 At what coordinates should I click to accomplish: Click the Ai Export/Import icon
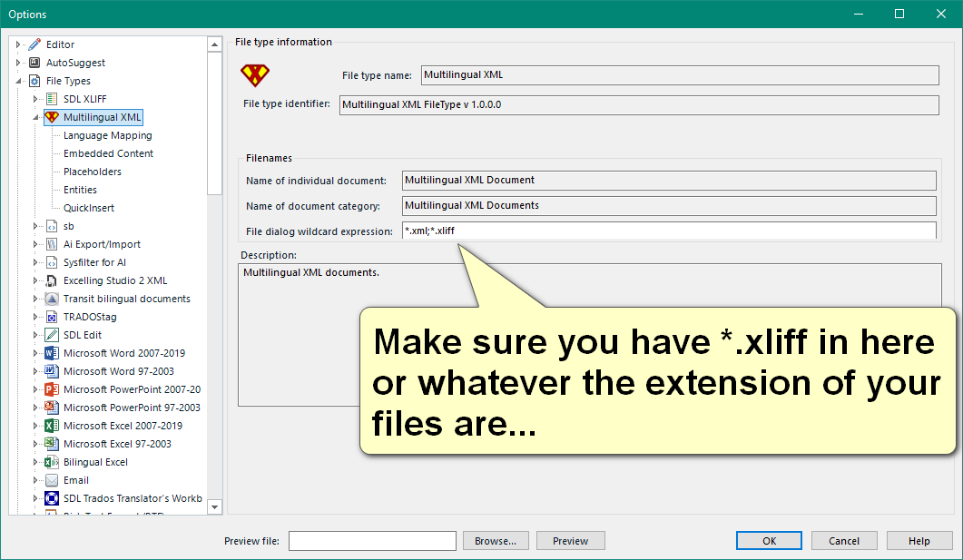53,244
